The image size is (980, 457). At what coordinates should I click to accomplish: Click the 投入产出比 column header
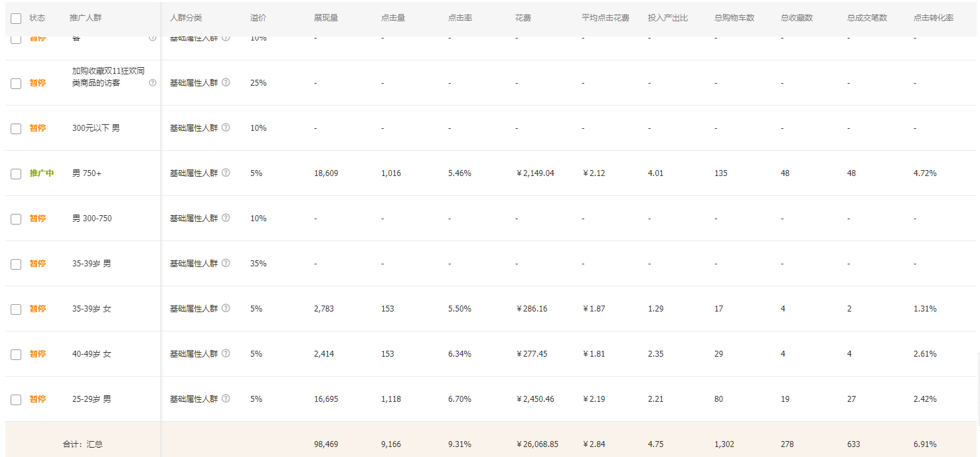pos(668,18)
